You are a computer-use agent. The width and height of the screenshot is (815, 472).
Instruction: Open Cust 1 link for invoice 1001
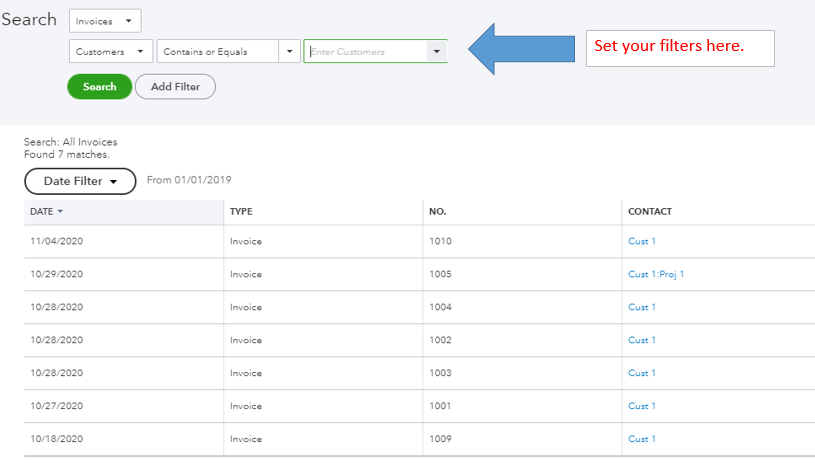click(642, 406)
